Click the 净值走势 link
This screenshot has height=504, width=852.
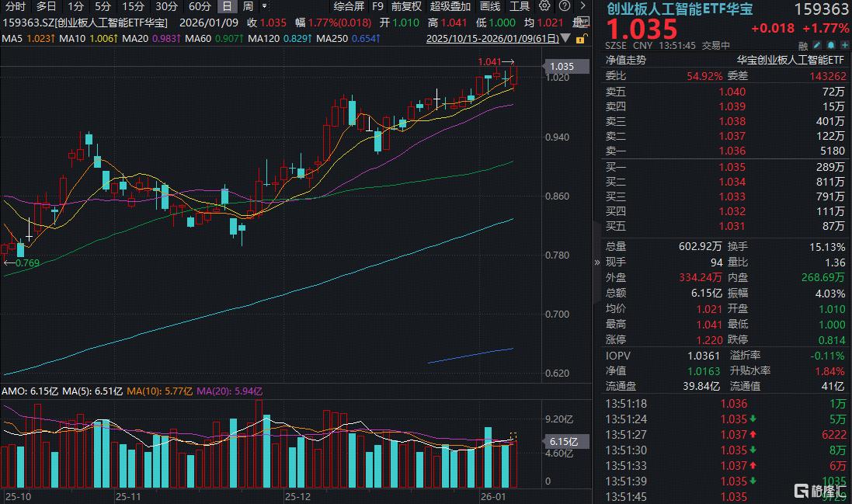tap(625, 61)
